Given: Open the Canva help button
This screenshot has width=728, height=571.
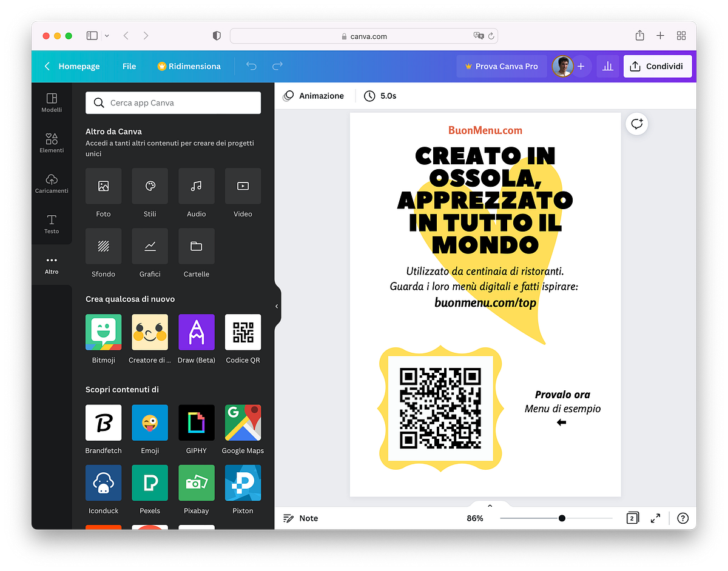Looking at the screenshot, I should click(x=682, y=518).
